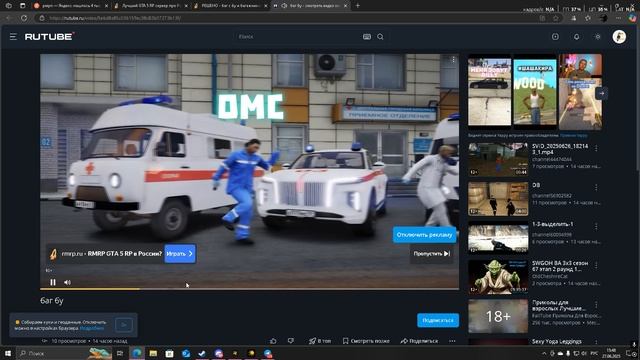The height and width of the screenshot is (360, 640).
Task: Open Task View on the taskbar
Action: click(x=120, y=353)
